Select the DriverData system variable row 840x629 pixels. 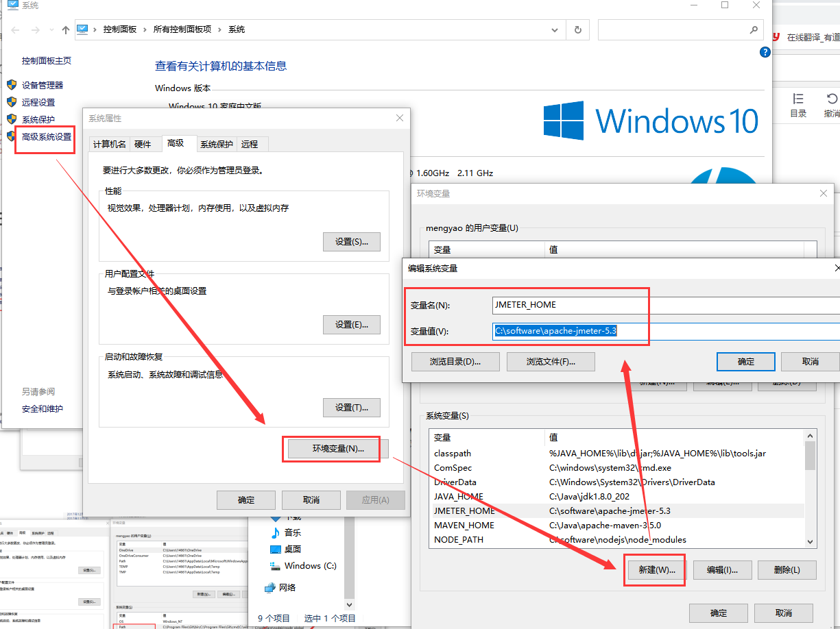pos(616,482)
